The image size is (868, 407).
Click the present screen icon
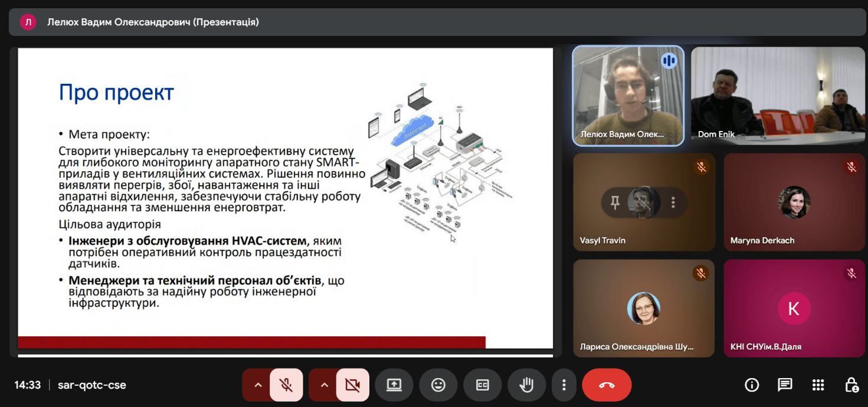(x=394, y=385)
